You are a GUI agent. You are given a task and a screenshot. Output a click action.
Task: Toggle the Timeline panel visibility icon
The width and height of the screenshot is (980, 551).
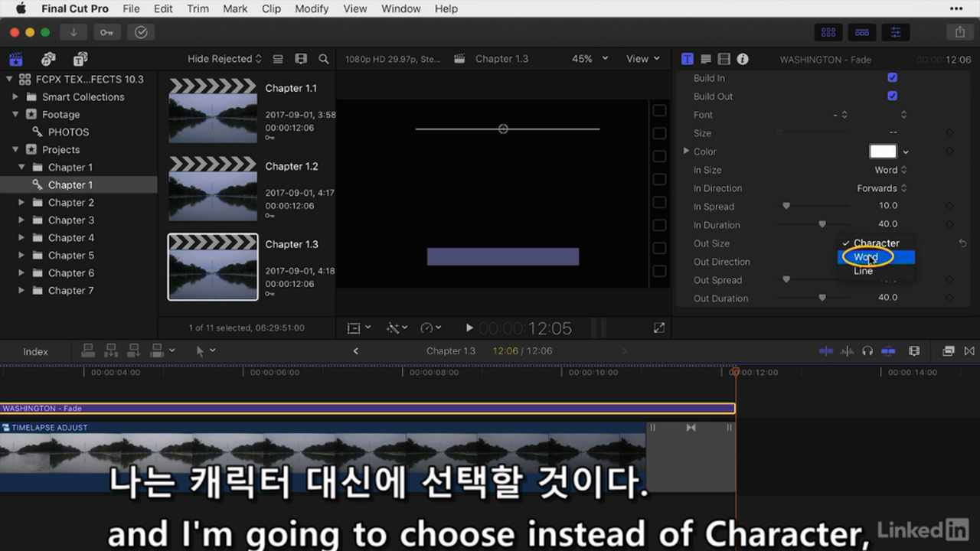pos(862,32)
